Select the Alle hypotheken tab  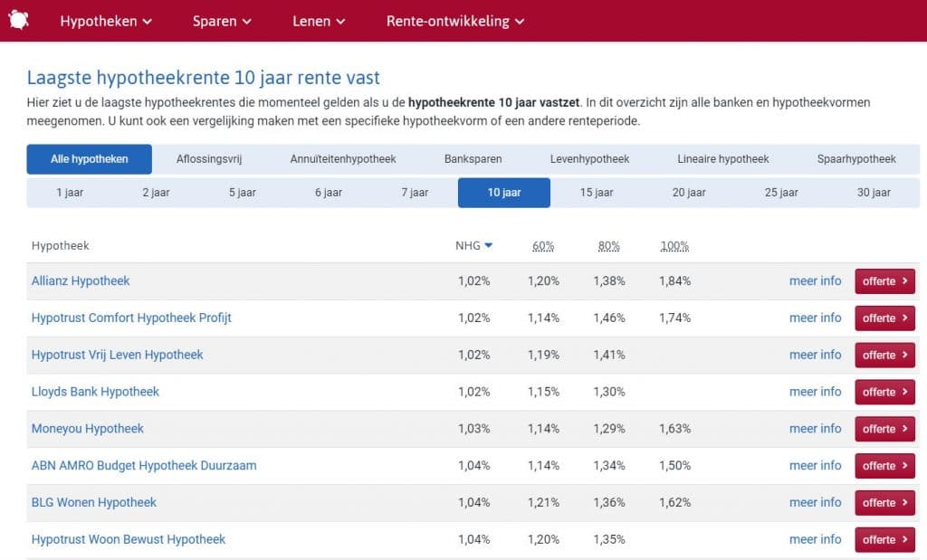click(x=90, y=159)
